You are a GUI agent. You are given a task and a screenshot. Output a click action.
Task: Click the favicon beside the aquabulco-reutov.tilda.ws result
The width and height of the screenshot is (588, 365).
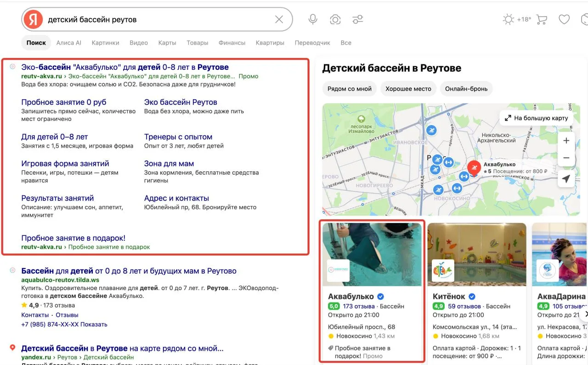pos(13,271)
